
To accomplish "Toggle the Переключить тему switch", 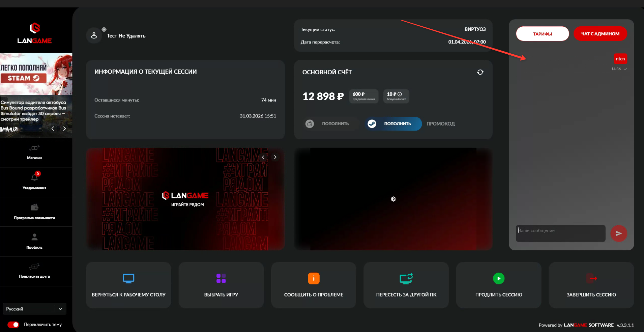I will click(13, 325).
